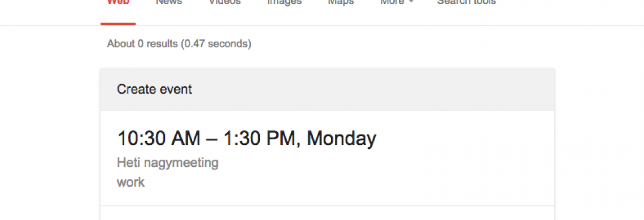This screenshot has height=220, width=644.
Task: Click the Heti nagymeeting event title
Action: 168,163
